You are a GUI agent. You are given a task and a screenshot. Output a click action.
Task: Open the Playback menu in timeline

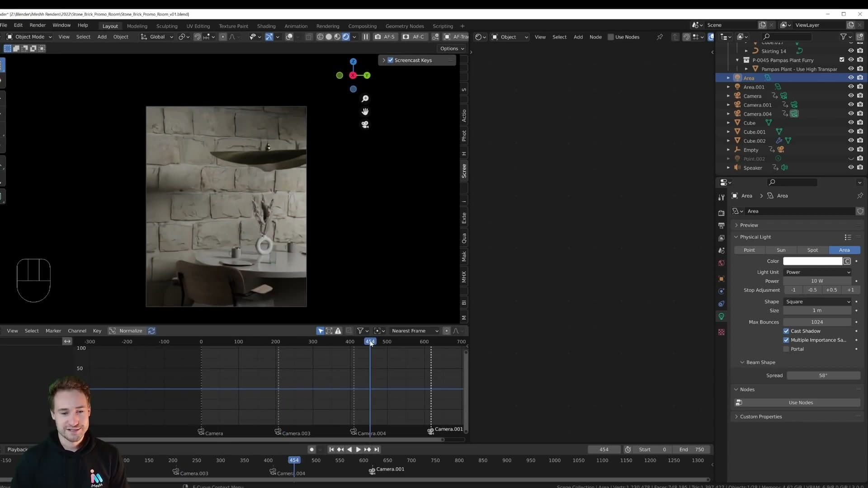coord(17,449)
